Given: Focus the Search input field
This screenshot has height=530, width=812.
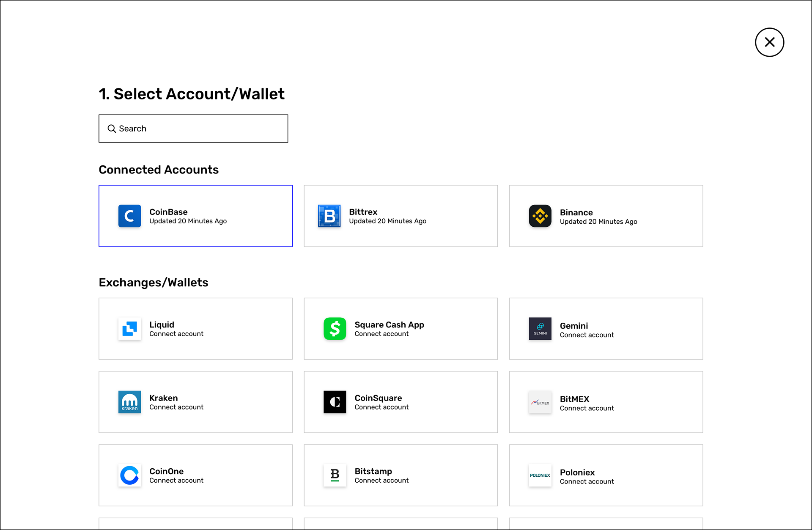Looking at the screenshot, I should (x=193, y=129).
